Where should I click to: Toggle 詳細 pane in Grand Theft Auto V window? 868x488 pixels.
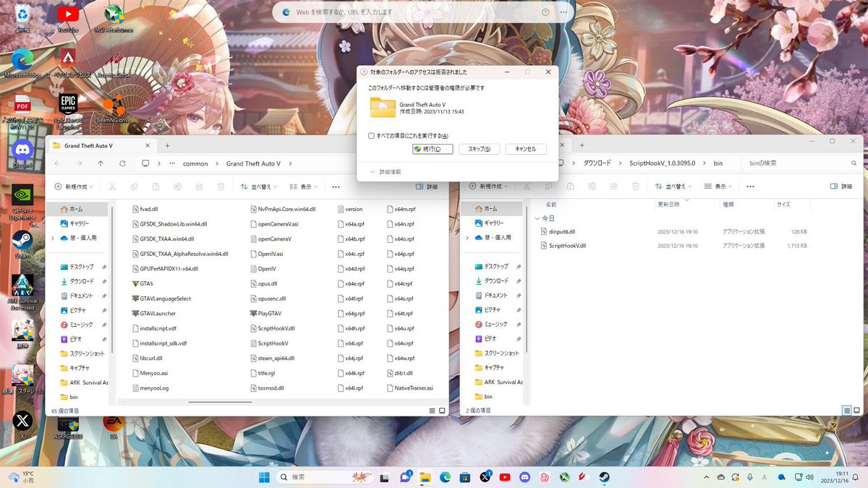428,187
